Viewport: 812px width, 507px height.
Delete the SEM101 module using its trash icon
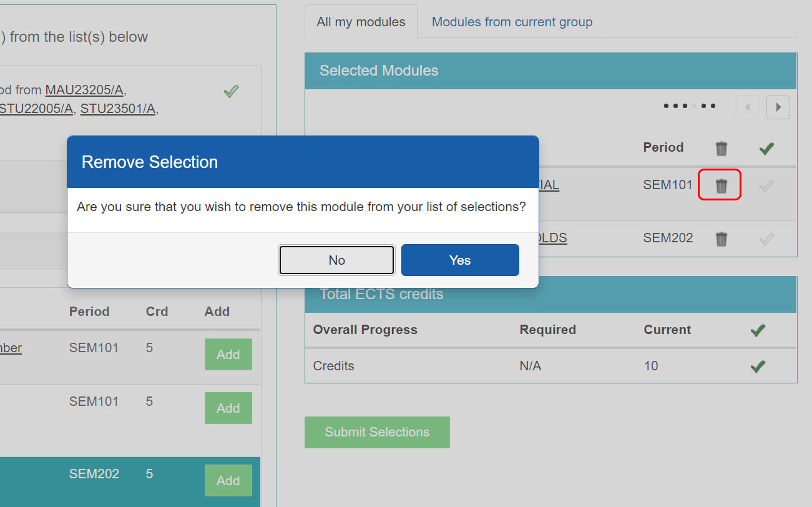coord(720,185)
